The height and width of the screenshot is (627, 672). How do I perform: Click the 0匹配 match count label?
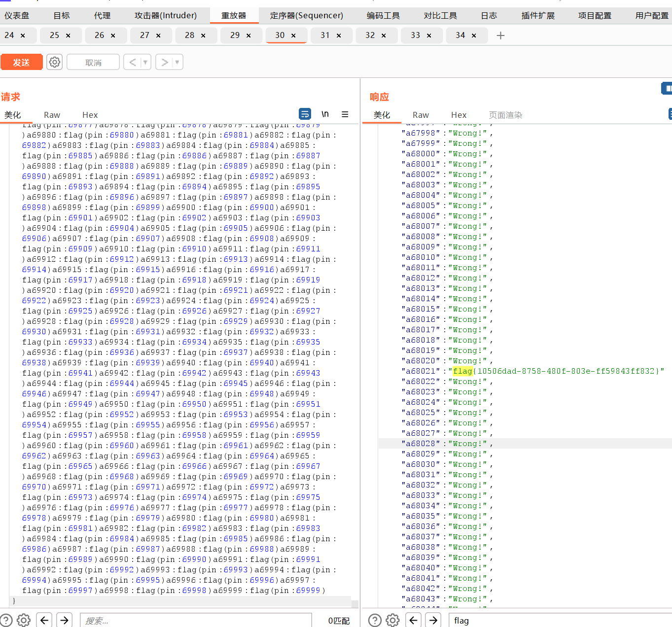[x=339, y=621]
